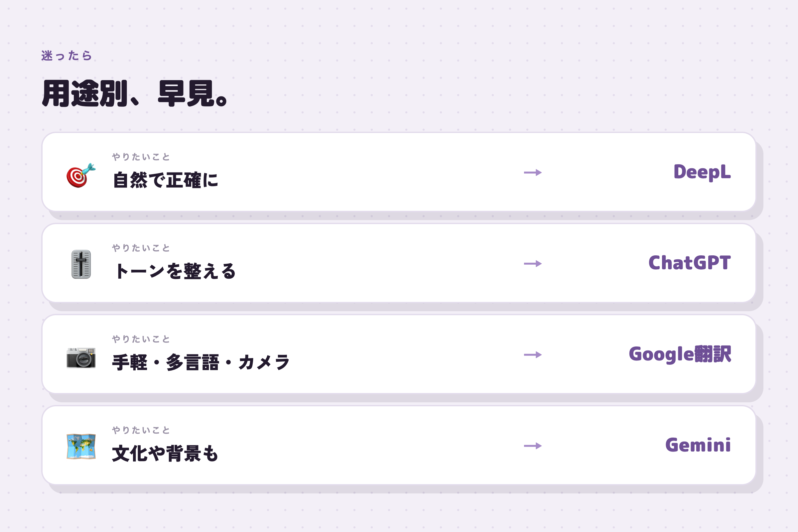Click the やりたいこと label in the DeepL card
This screenshot has width=798, height=532.
tap(141, 157)
